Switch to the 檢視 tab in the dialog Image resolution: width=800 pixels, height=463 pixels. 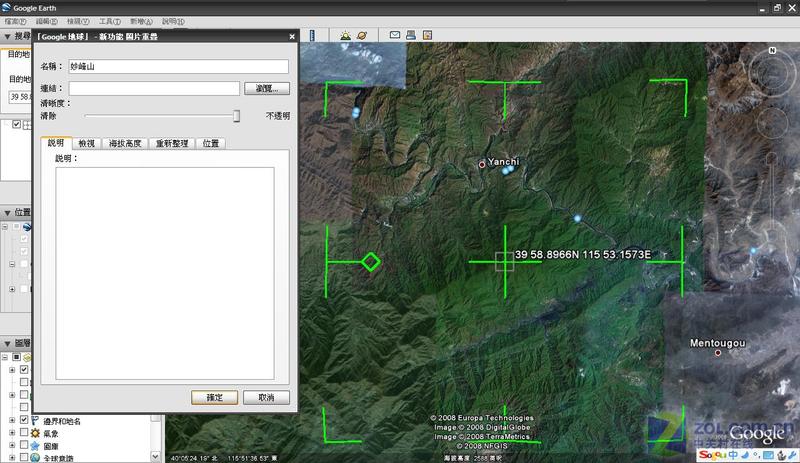pyautogui.click(x=87, y=143)
